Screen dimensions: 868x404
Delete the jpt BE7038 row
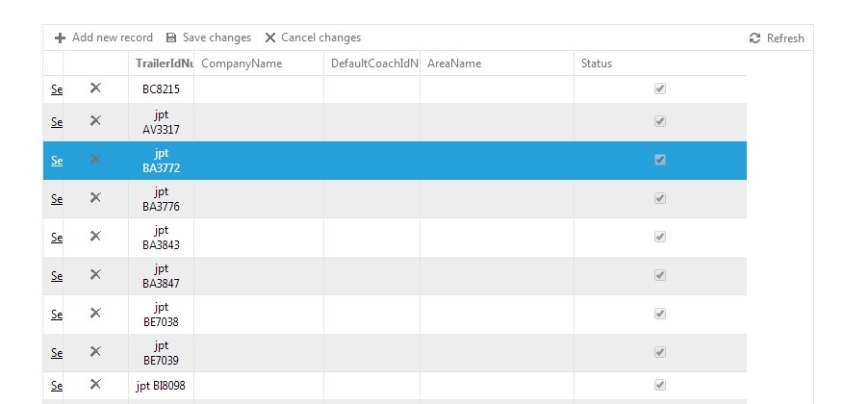pos(95,314)
